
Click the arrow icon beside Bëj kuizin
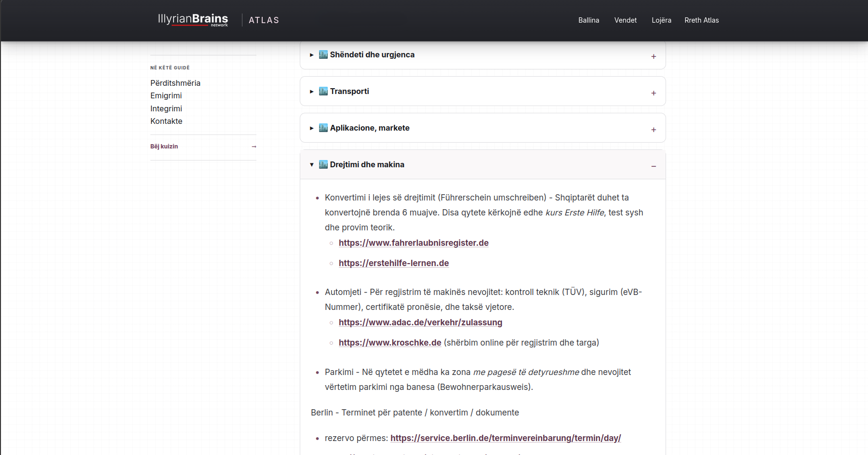point(254,147)
